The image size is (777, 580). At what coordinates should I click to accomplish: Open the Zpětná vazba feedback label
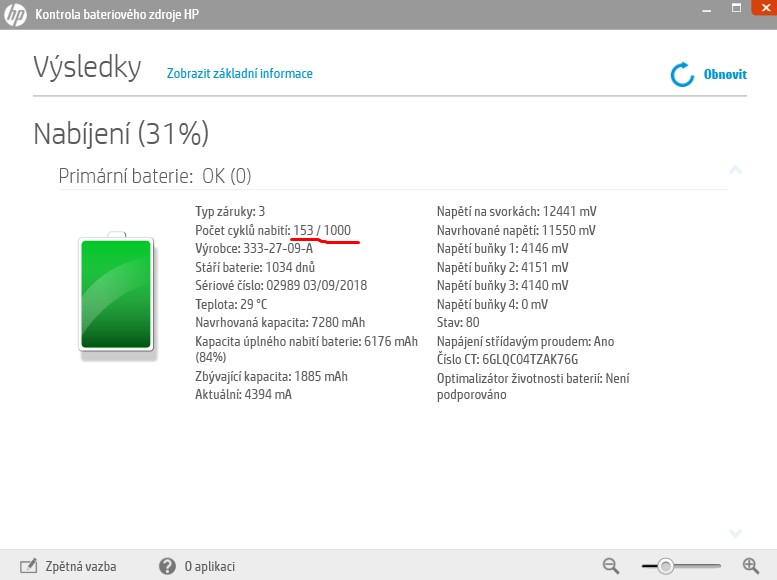point(81,566)
